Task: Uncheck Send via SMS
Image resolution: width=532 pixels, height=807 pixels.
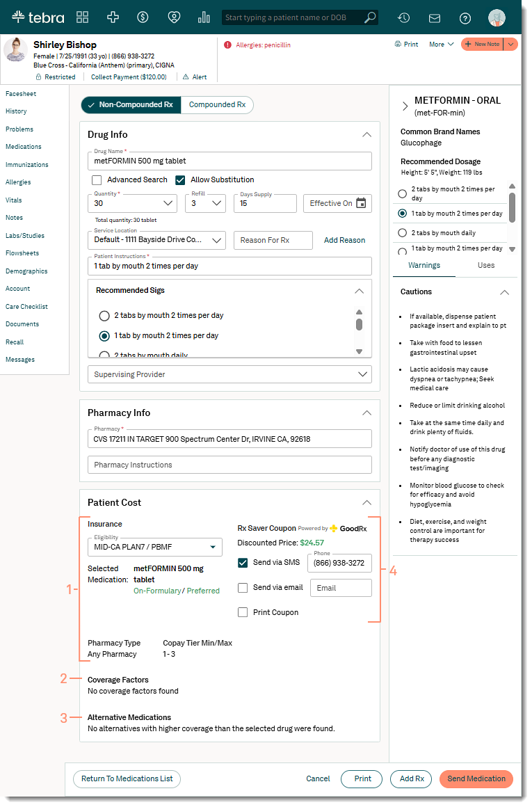Action: [x=243, y=563]
